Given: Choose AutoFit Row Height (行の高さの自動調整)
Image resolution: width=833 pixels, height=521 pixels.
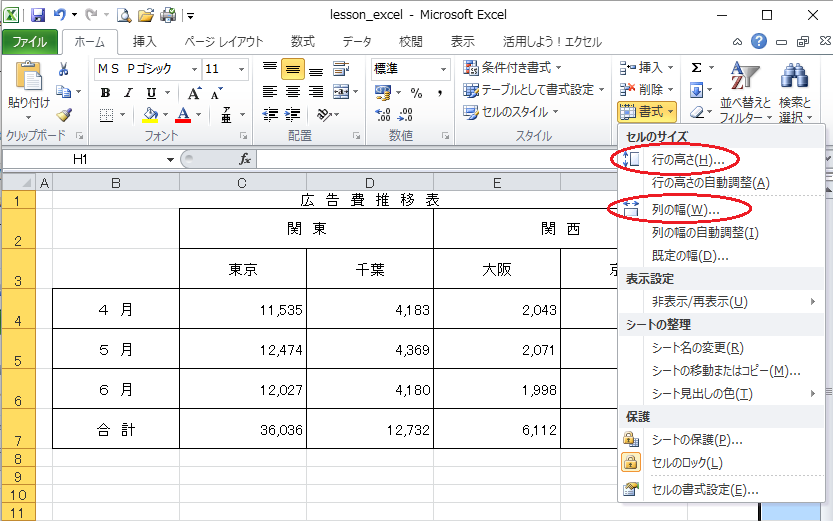Looking at the screenshot, I should point(721,183).
